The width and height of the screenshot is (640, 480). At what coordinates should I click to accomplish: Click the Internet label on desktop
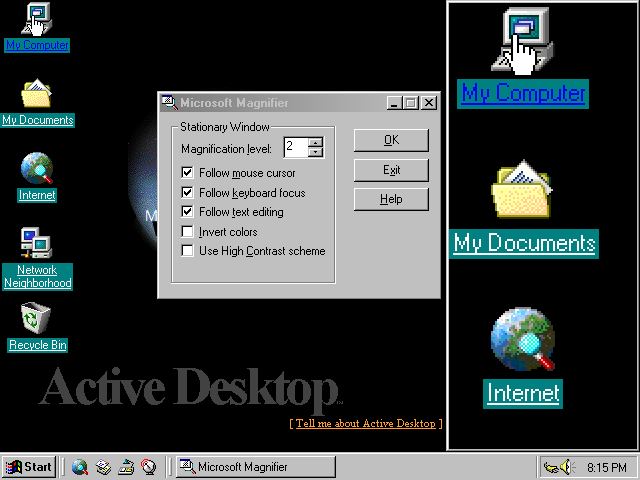point(37,195)
